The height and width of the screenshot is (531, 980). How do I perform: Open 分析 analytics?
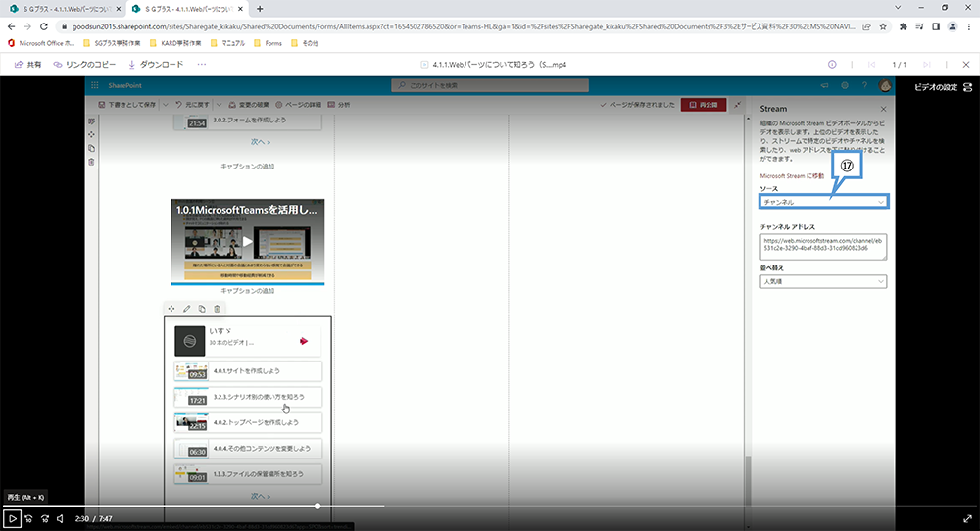[339, 105]
